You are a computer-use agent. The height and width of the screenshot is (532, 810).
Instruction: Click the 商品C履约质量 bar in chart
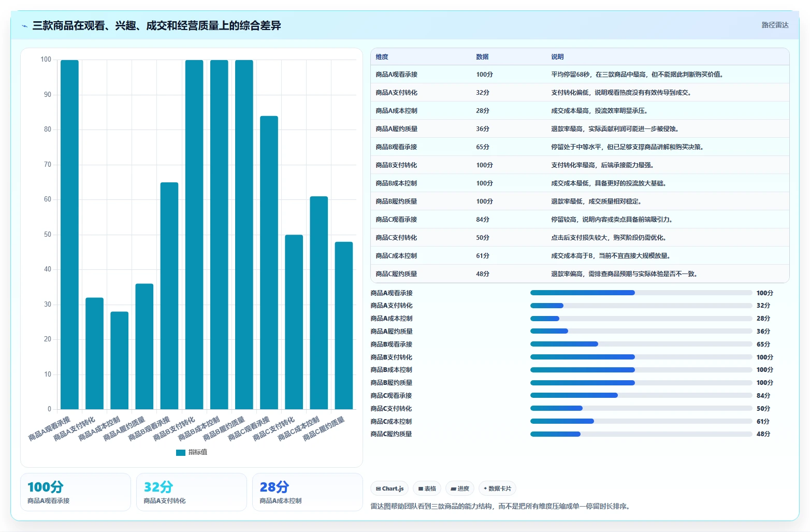(344, 325)
